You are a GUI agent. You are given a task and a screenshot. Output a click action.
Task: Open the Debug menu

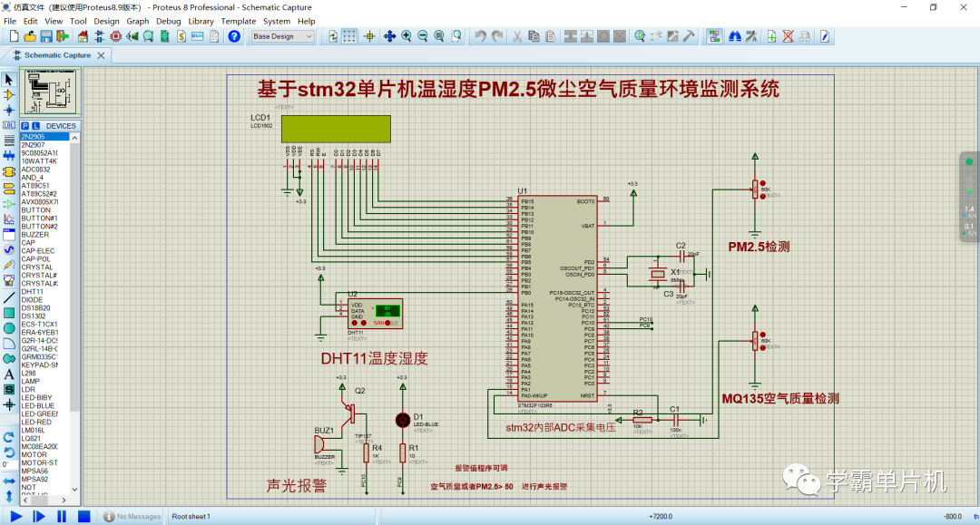pyautogui.click(x=167, y=21)
